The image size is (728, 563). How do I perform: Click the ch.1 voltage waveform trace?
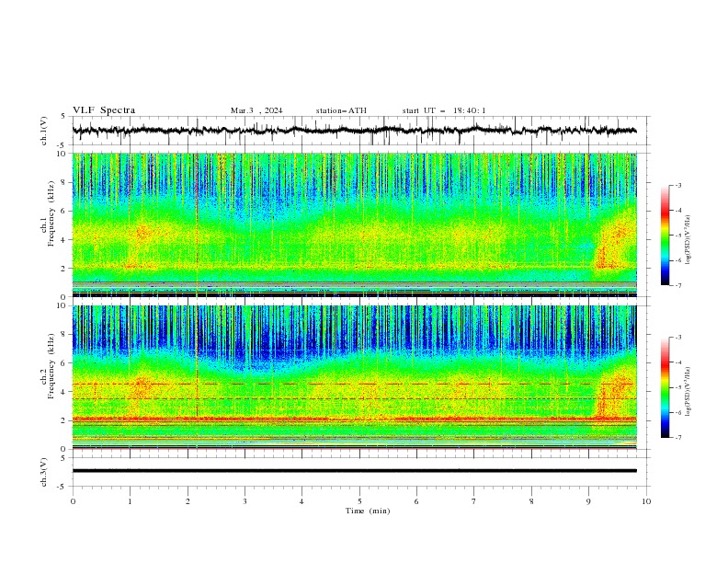354,131
